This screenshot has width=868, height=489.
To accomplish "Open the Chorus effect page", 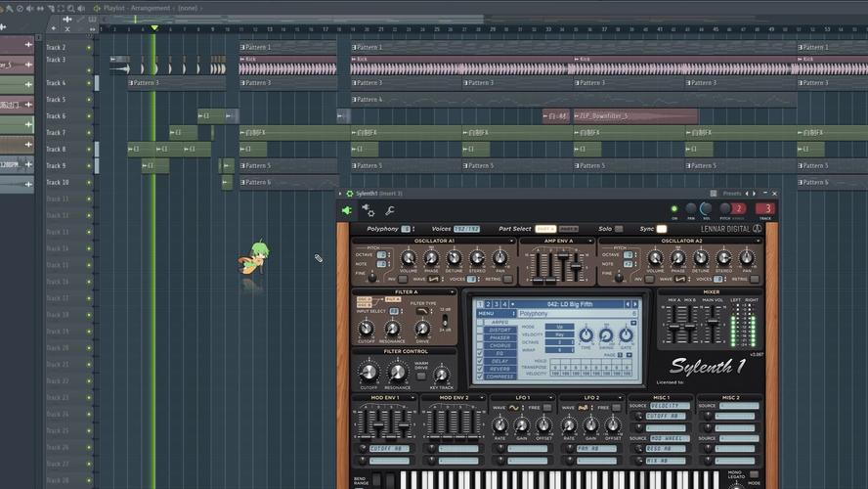I will (x=499, y=345).
